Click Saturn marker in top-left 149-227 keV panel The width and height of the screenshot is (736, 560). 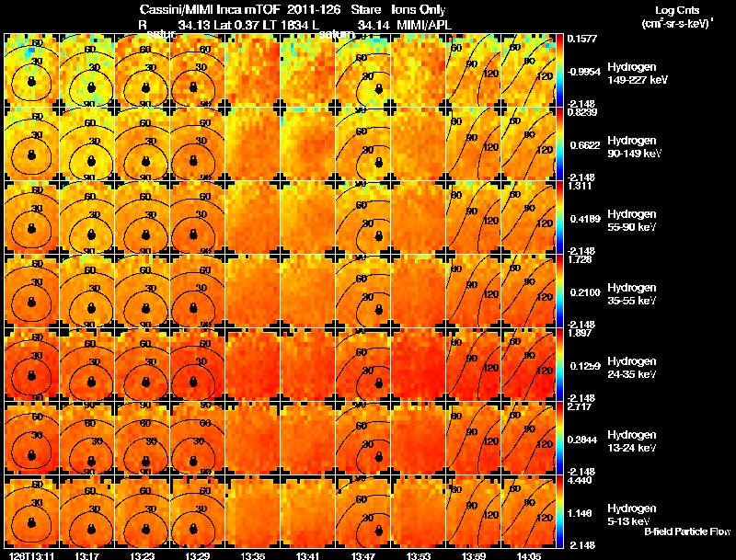(31, 82)
